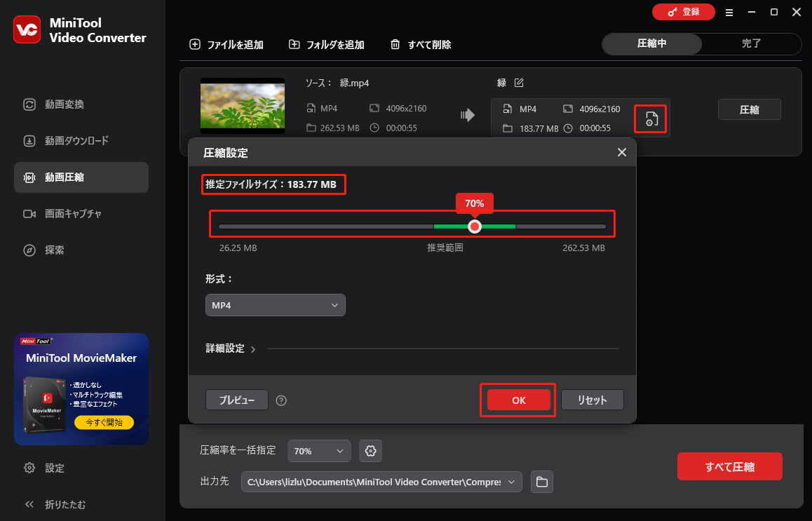Click the 70% tooltip bubble above the slider
Viewport: 812px width, 521px height.
click(x=474, y=203)
